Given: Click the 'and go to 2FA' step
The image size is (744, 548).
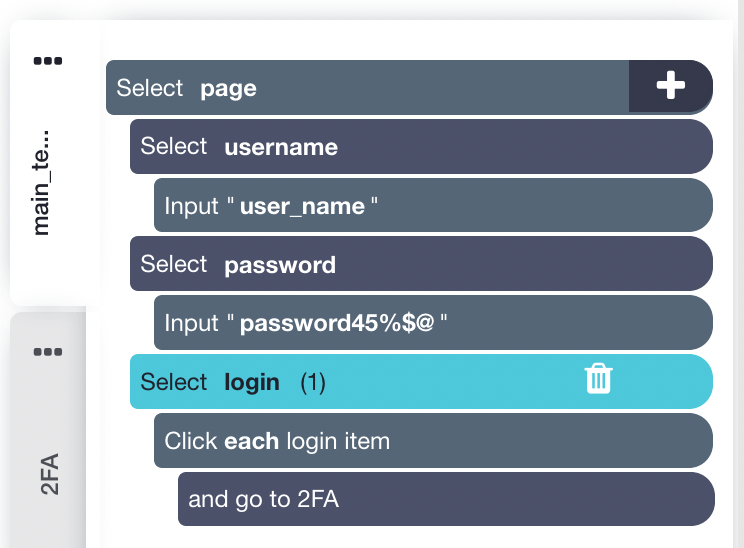Looking at the screenshot, I should pyautogui.click(x=445, y=499).
